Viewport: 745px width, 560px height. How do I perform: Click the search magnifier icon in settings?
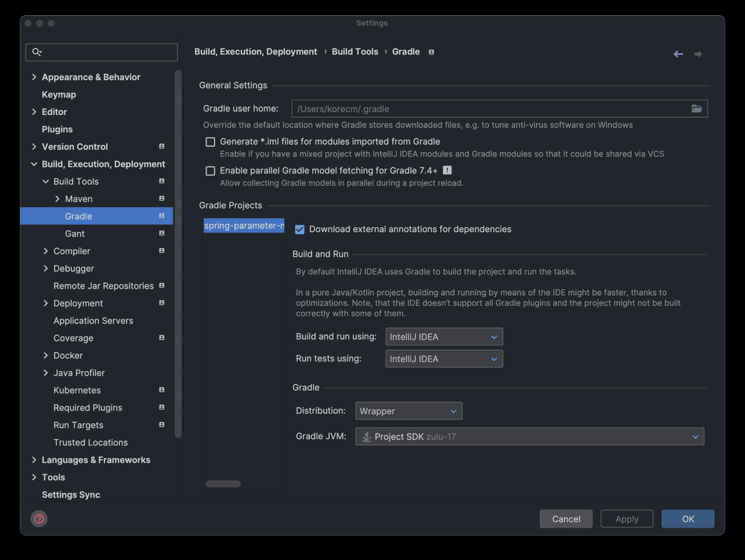(x=37, y=52)
